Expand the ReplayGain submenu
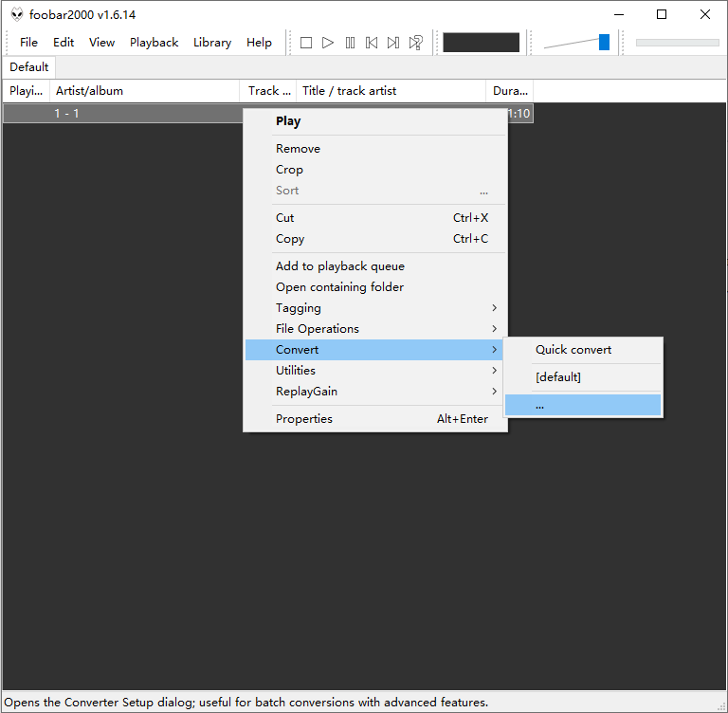This screenshot has height=713, width=728. tap(375, 392)
